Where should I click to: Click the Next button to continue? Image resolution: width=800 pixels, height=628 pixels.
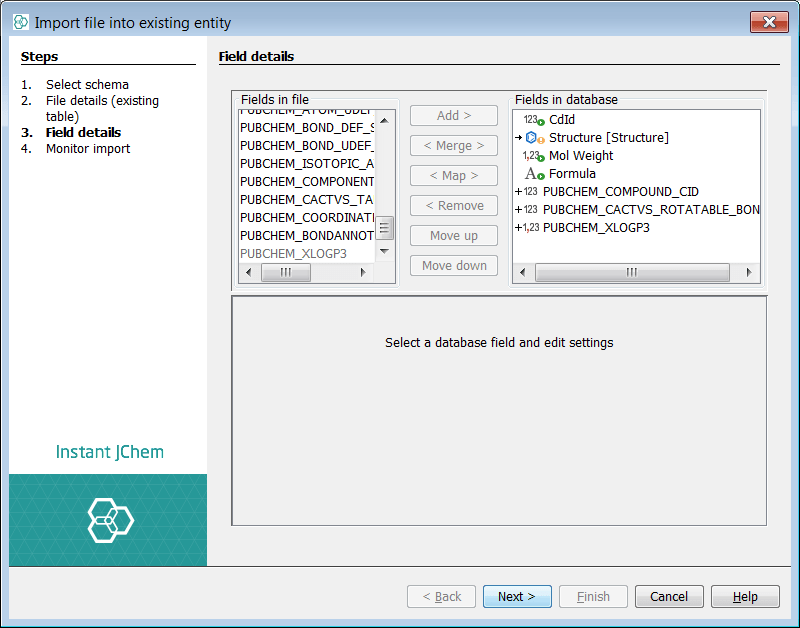click(x=517, y=596)
